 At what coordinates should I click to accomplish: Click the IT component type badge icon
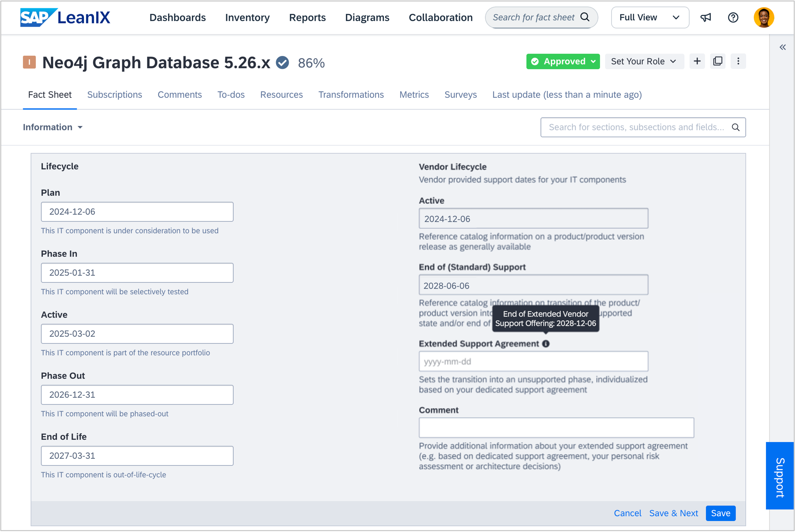pos(29,62)
